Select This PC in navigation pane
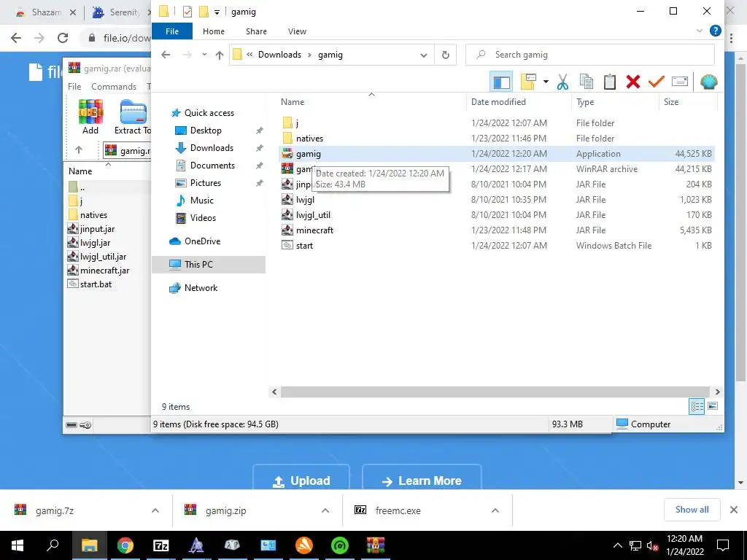The width and height of the screenshot is (747, 560). (208, 265)
